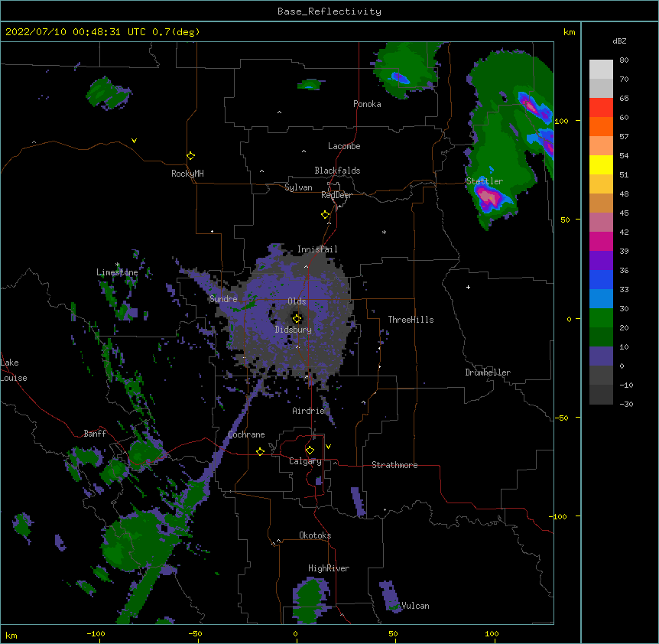This screenshot has width=659, height=644.
Task: Click the Didsbury town label
Action: coord(294,330)
